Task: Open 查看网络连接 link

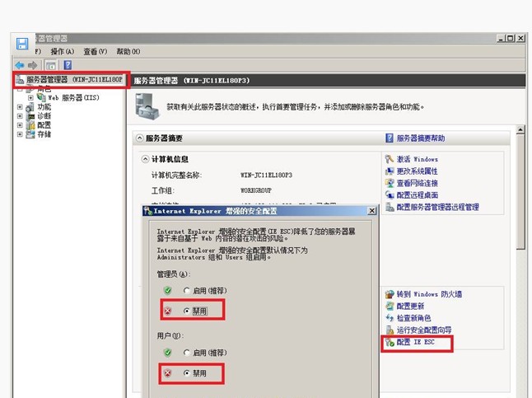Action: 418,183
